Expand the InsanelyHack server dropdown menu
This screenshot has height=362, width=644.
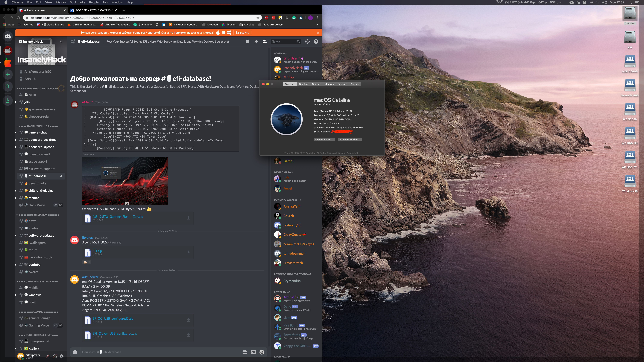(x=61, y=42)
